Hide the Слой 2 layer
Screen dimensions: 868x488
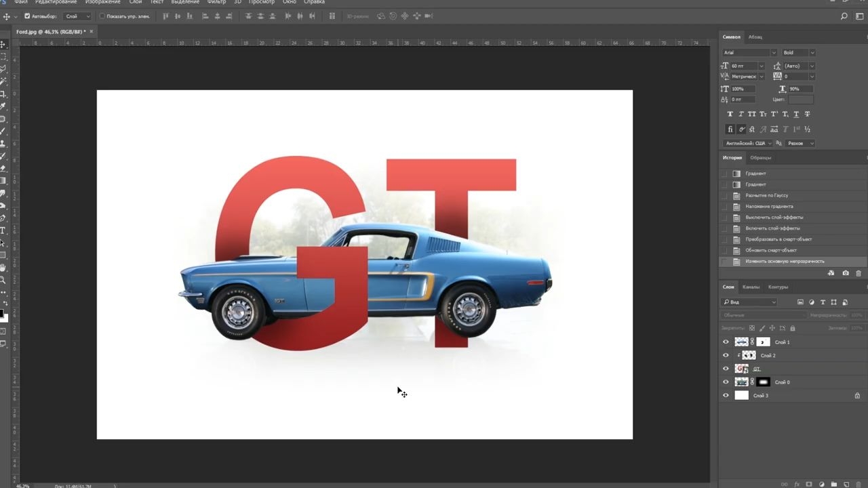[726, 355]
